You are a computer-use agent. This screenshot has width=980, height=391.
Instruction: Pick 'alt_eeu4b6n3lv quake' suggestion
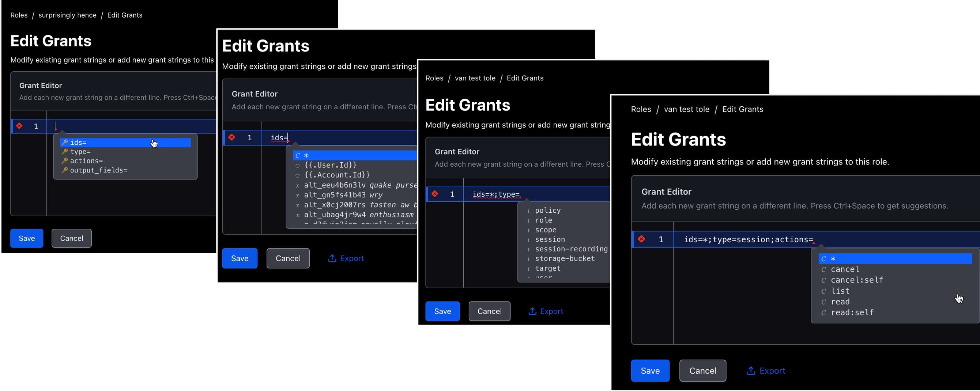tap(355, 185)
